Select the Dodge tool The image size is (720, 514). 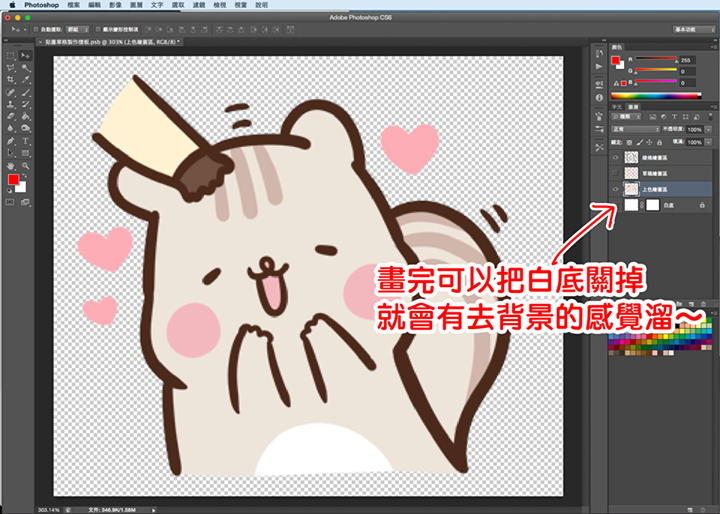(26, 128)
